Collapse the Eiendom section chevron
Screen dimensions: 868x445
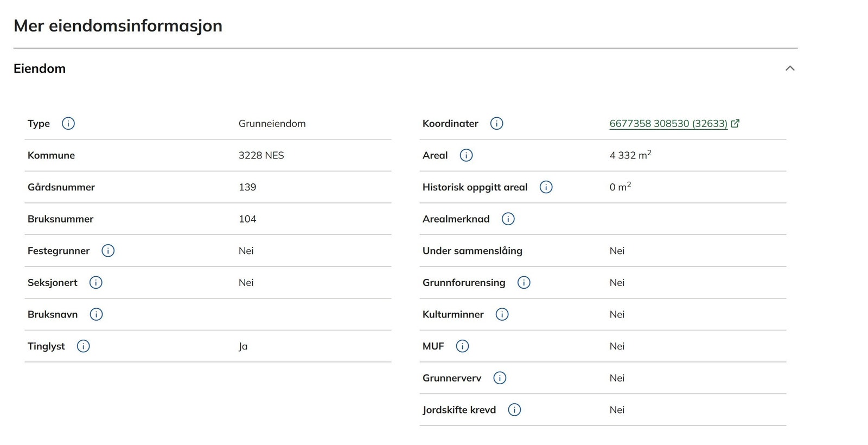pos(790,68)
